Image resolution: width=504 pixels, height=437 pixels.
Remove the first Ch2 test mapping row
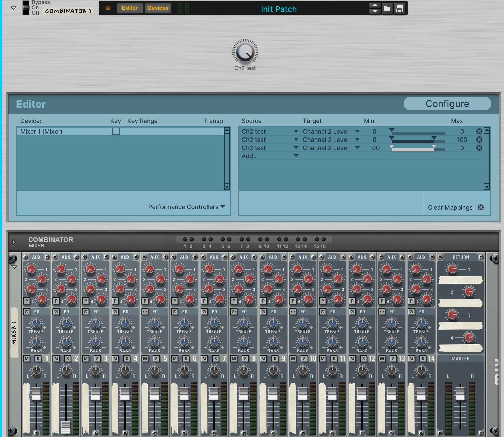click(479, 131)
